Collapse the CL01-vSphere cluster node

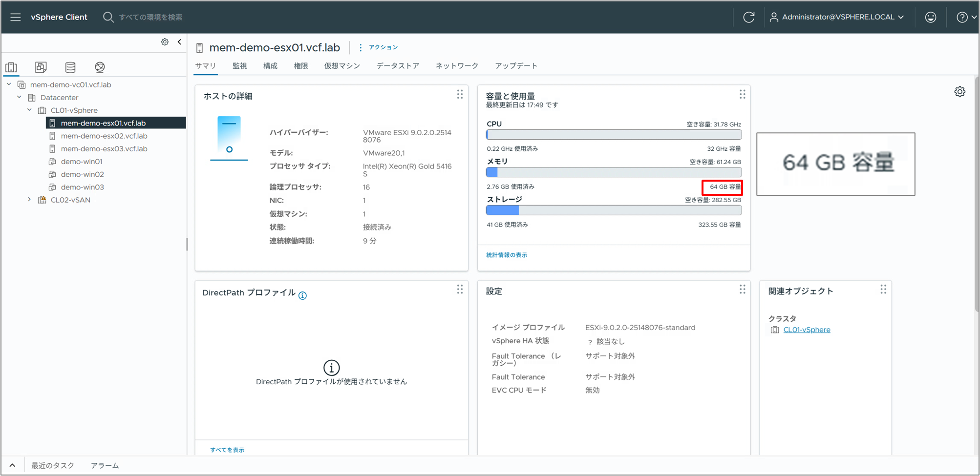[29, 110]
